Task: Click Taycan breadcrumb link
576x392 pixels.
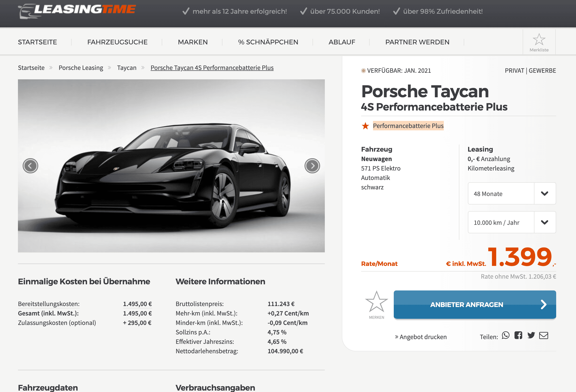Action: pos(127,68)
